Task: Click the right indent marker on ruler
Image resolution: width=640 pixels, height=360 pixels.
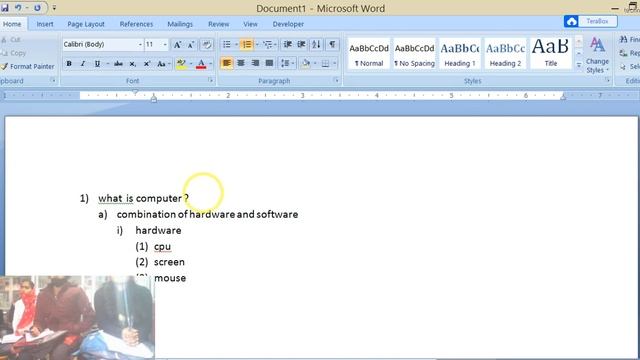Action: click(563, 97)
